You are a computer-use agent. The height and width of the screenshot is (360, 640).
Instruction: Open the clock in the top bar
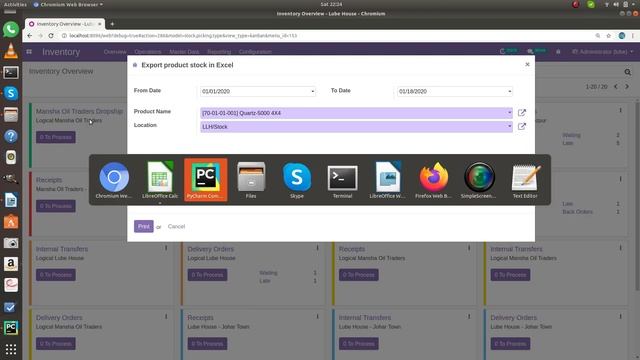point(331,4)
